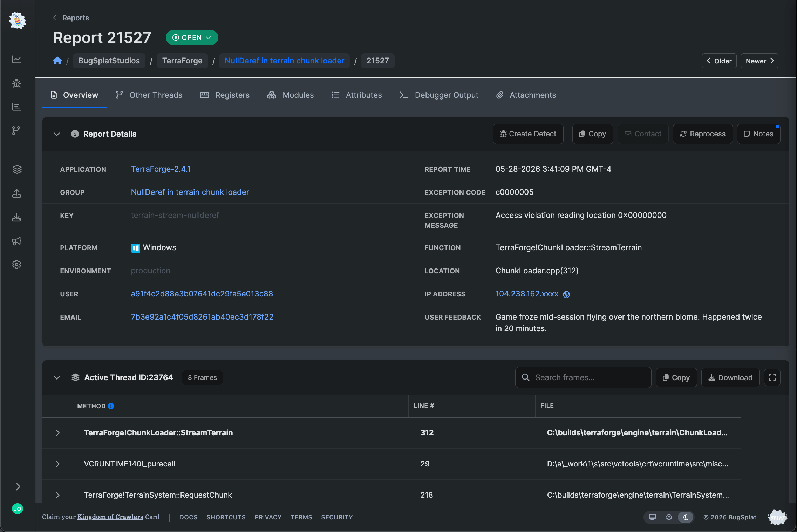
Task: Open the versions branch icon in sidebar
Action: coord(16,130)
